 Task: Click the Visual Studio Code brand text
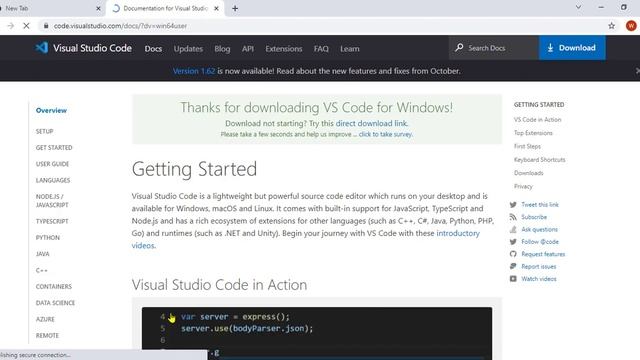(x=92, y=48)
